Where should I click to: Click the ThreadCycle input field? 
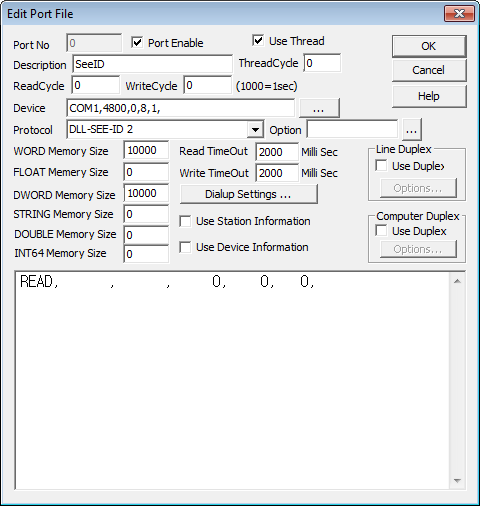(x=322, y=63)
